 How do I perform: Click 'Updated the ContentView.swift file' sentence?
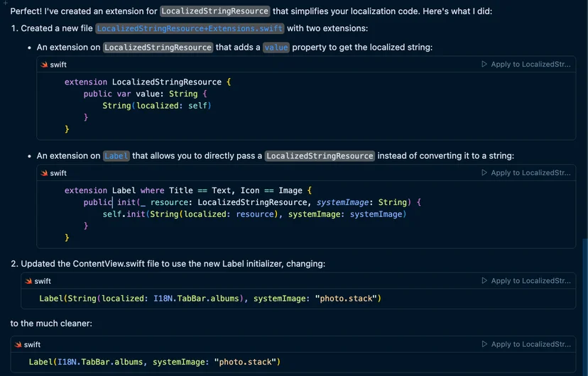click(173, 264)
